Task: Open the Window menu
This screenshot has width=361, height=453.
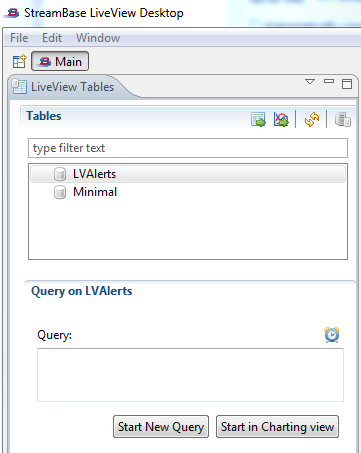Action: pyautogui.click(x=98, y=38)
